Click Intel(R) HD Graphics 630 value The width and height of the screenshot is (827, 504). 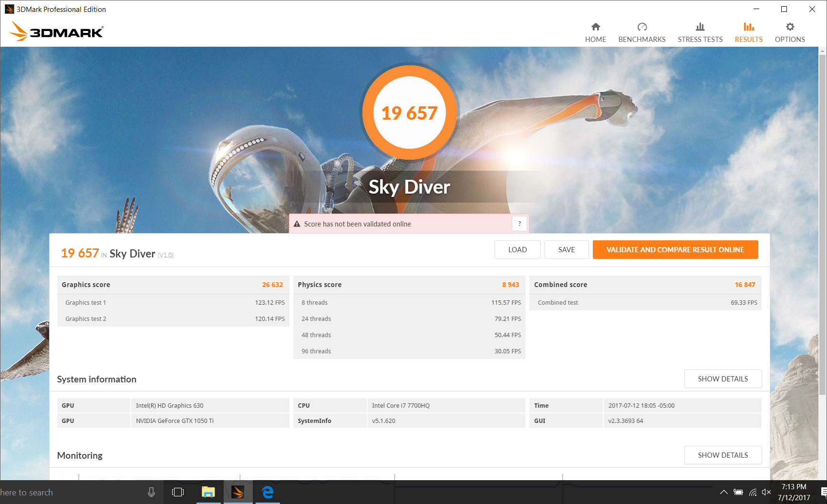click(x=169, y=405)
